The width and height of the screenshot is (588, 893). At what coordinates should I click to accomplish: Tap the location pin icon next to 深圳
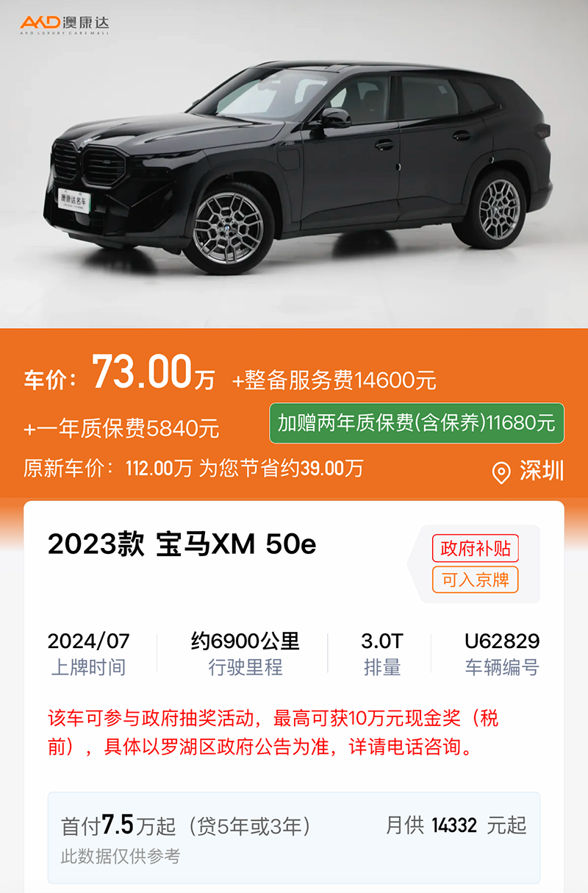point(501,472)
